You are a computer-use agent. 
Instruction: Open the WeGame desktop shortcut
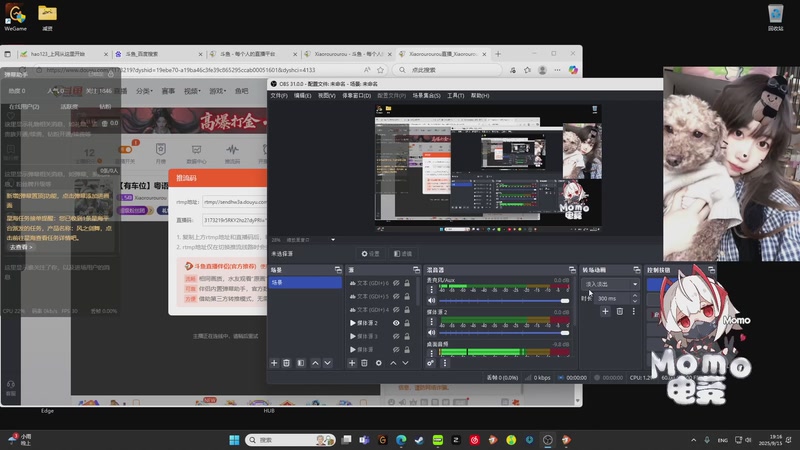15,18
